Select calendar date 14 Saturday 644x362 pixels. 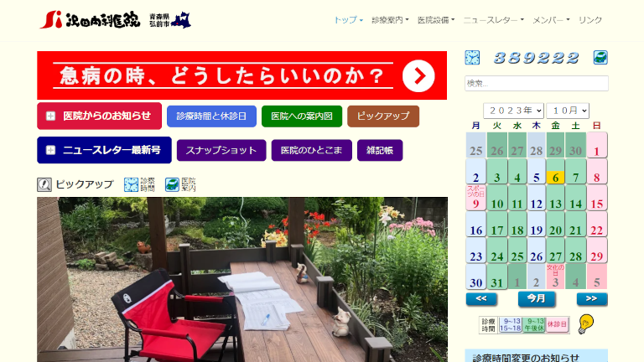tap(575, 198)
